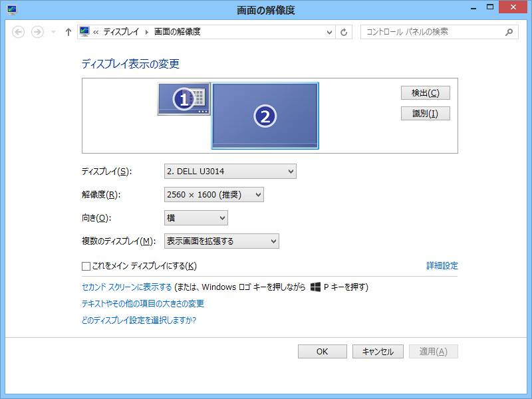Open the recent locations dropdown arrow
Image resolution: width=532 pixels, height=399 pixels.
point(53,32)
